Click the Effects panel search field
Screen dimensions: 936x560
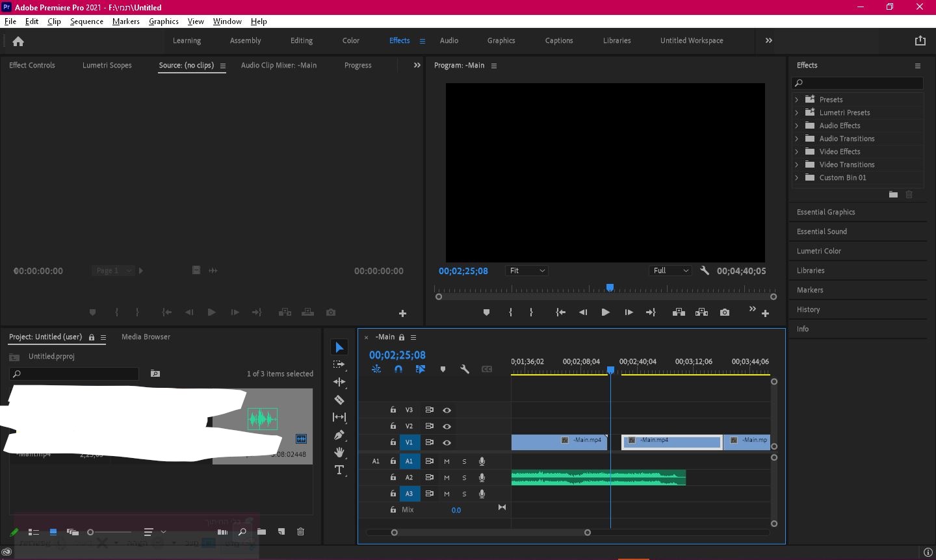pos(857,83)
